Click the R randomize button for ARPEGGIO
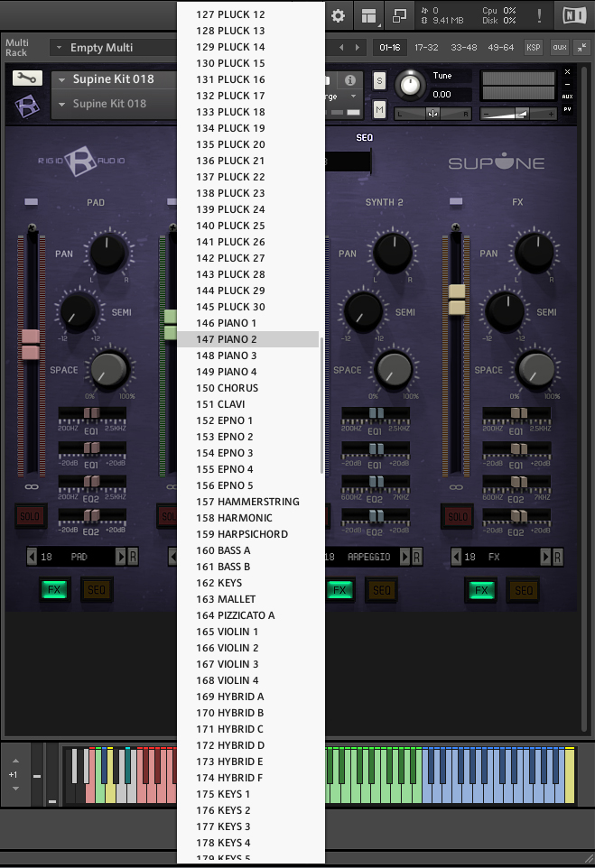595x868 pixels. [x=416, y=557]
